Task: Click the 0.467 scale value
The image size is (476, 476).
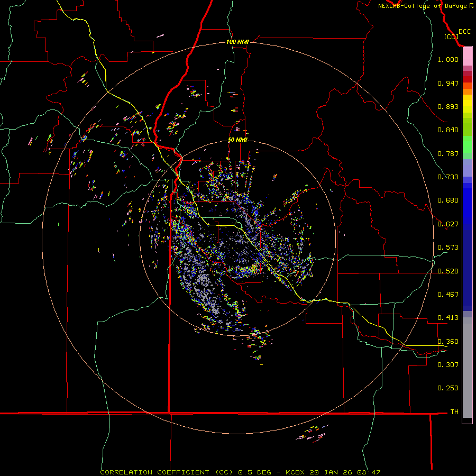Action: coord(448,295)
